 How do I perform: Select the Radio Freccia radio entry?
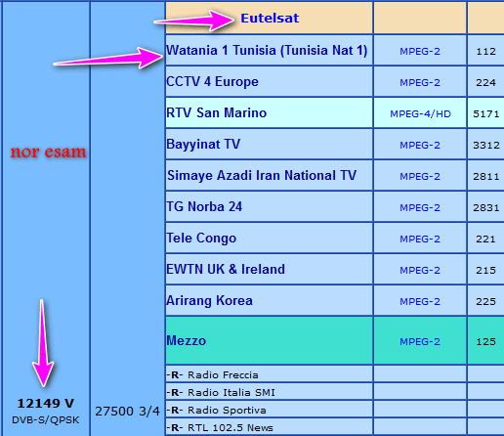pyautogui.click(x=212, y=375)
